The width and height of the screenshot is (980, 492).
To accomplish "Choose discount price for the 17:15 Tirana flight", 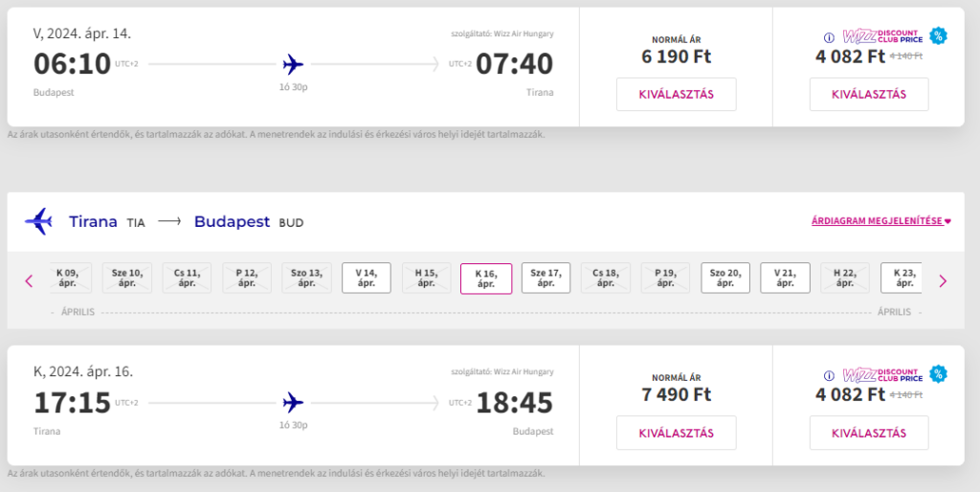I will 869,433.
